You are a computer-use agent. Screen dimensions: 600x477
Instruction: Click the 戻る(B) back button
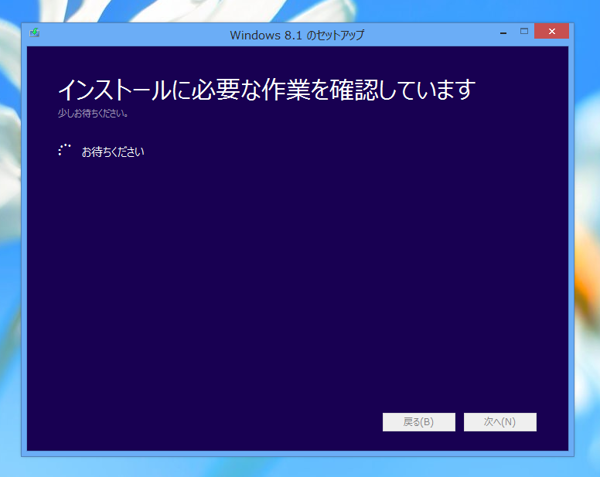click(419, 422)
